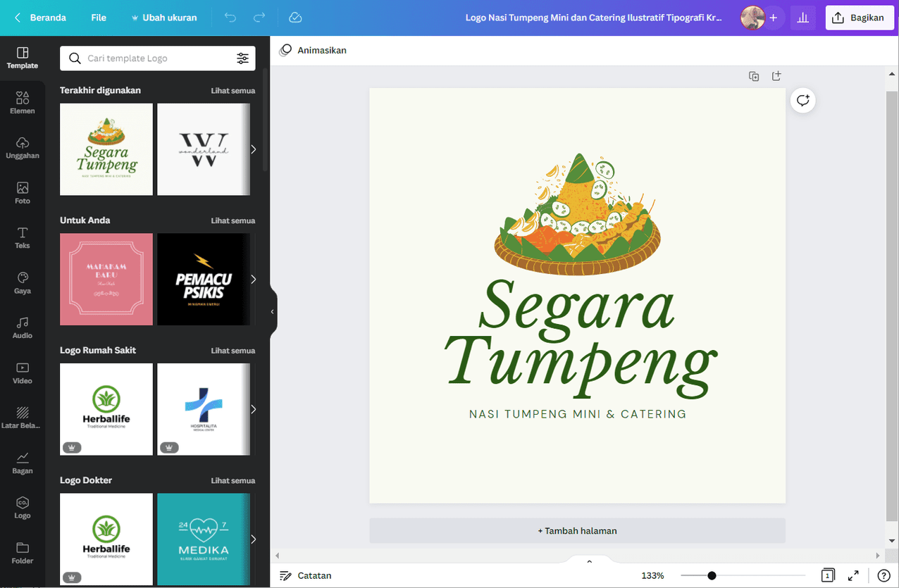
Task: Enter fullscreen presentation mode
Action: click(x=853, y=575)
